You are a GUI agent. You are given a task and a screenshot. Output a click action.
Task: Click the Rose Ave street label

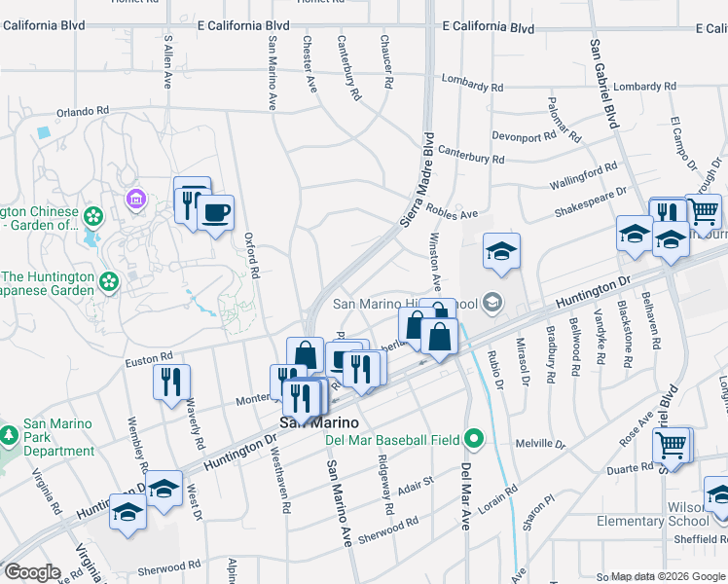point(636,429)
